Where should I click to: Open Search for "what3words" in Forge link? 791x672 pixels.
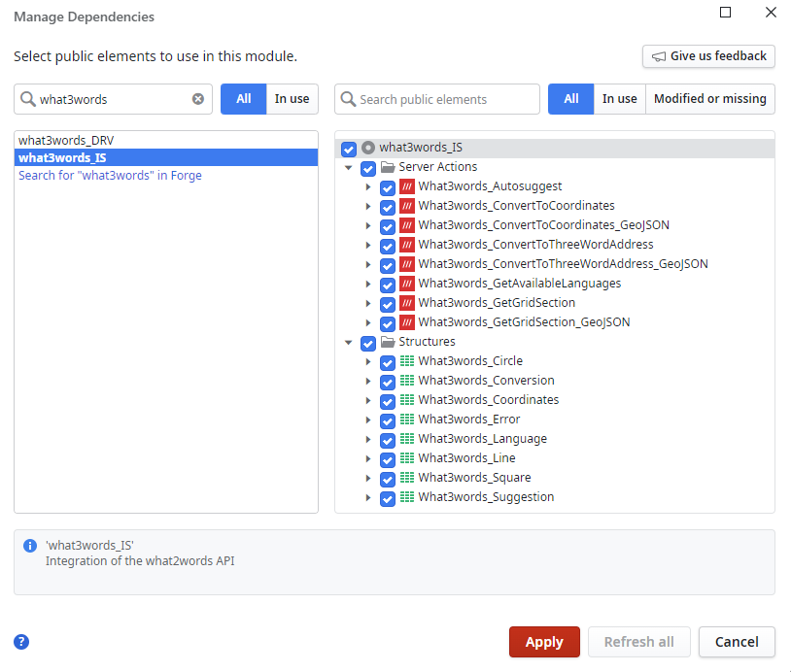[110, 176]
